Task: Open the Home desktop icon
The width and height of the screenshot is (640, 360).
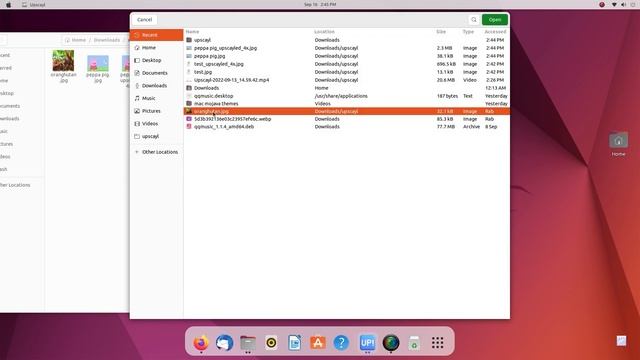Action: [x=618, y=144]
